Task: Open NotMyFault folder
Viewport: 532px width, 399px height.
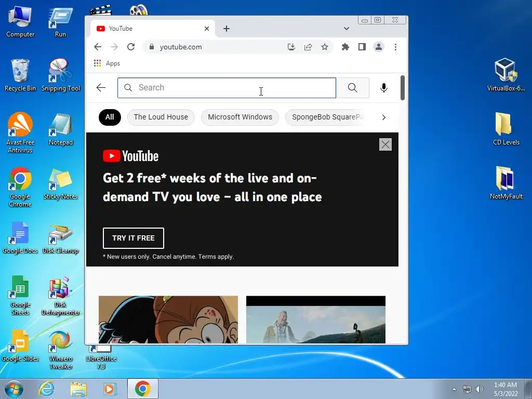Action: pos(506,183)
